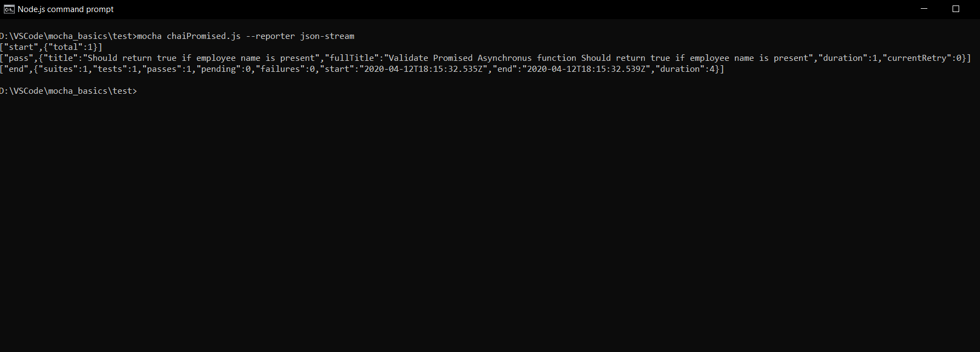Click the "Node.js command prompt" window title

(x=66, y=9)
